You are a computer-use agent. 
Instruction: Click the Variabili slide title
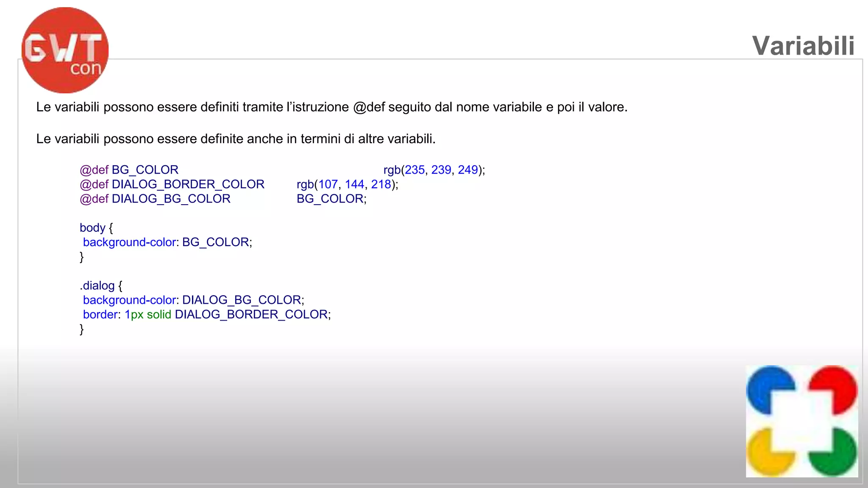click(803, 45)
